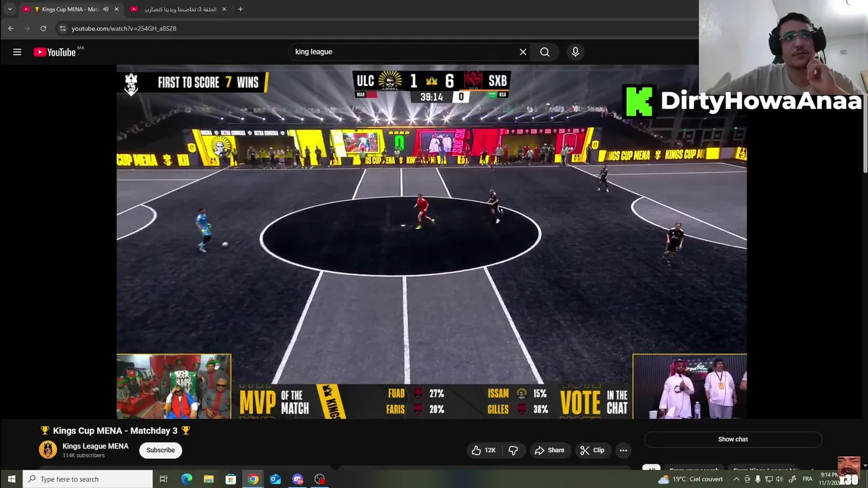
Task: Go back to previous page
Action: (x=11, y=28)
